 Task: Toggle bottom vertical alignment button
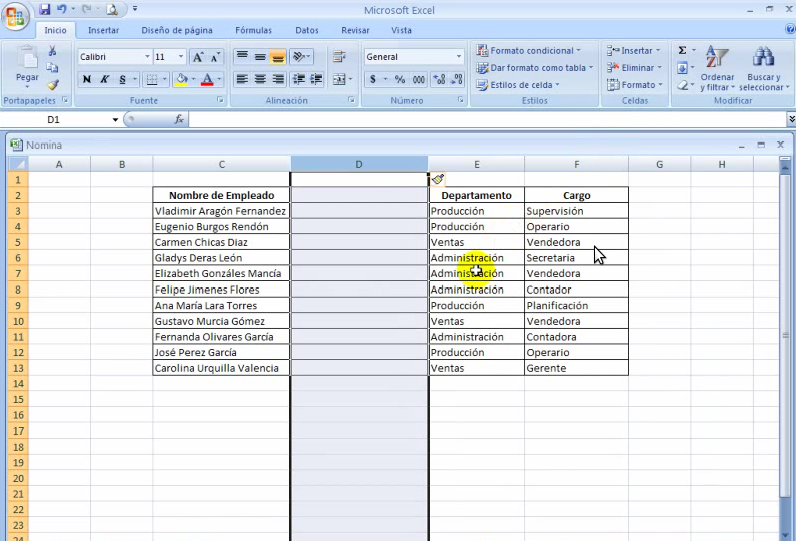point(277,57)
